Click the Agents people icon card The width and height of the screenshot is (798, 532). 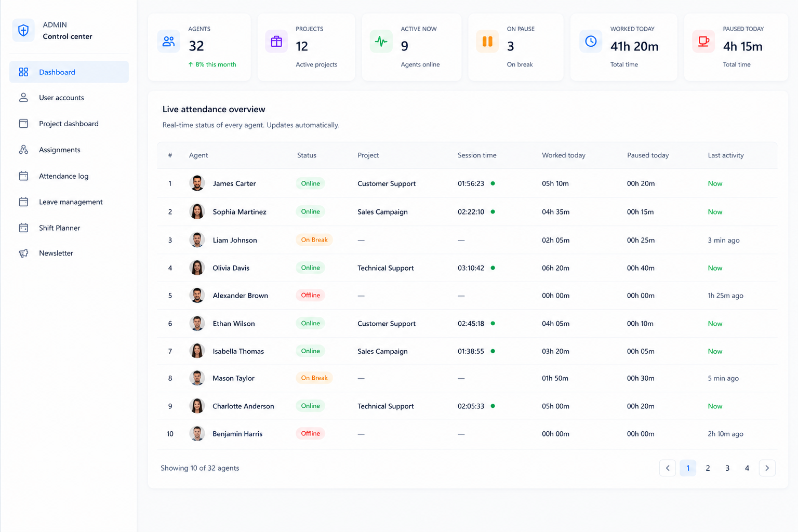coord(169,42)
